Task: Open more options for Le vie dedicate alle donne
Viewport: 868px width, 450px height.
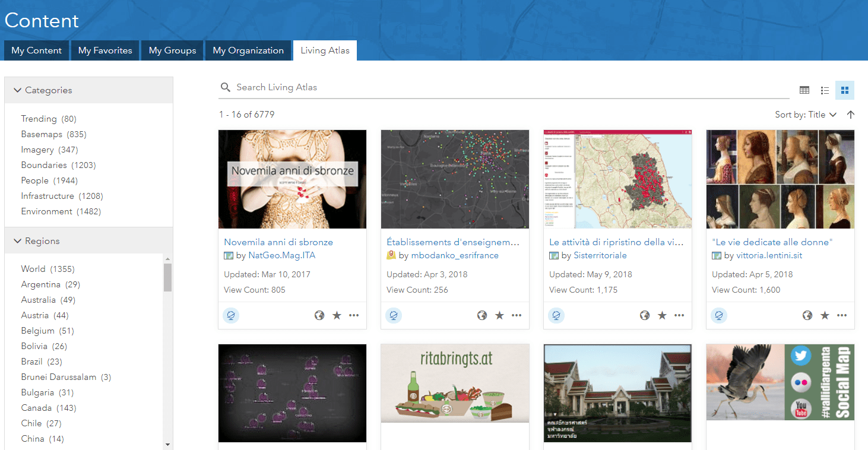Action: [x=842, y=315]
